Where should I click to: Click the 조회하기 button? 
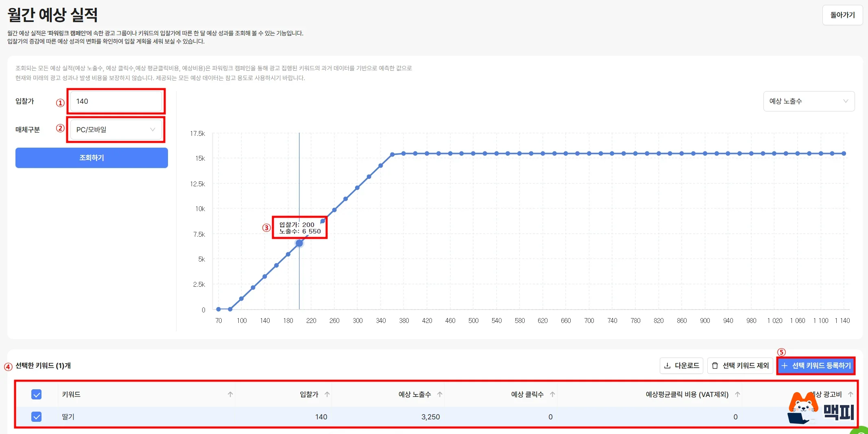92,158
